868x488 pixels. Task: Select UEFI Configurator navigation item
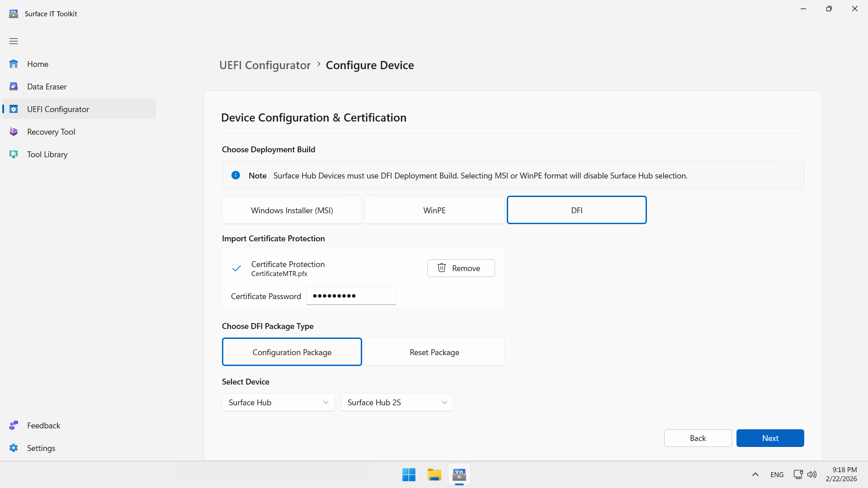coord(58,109)
